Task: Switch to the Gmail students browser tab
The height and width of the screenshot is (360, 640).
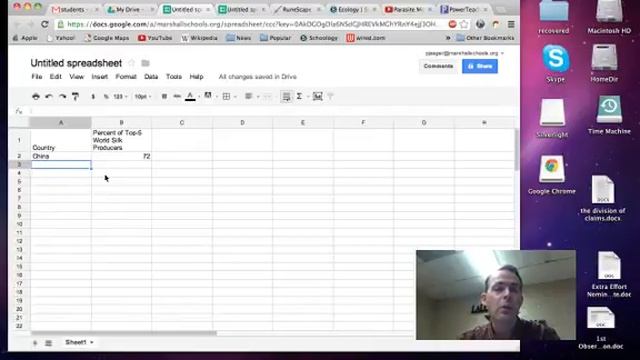Action: point(73,9)
